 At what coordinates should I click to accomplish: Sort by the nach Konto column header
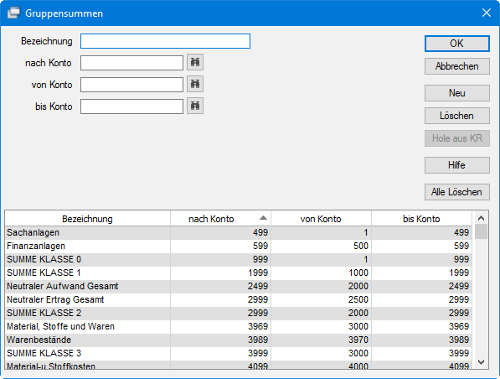(x=221, y=219)
